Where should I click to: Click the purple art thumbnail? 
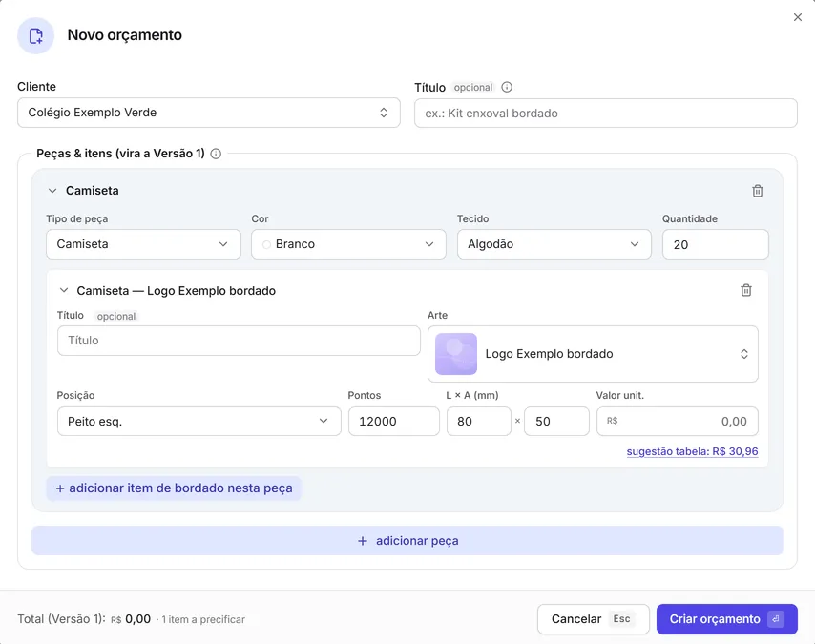pyautogui.click(x=456, y=354)
